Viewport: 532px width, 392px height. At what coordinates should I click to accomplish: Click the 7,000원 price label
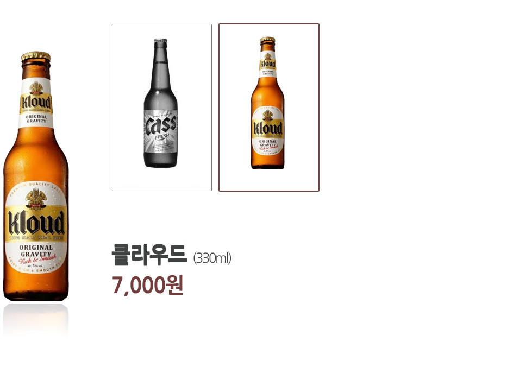click(148, 285)
